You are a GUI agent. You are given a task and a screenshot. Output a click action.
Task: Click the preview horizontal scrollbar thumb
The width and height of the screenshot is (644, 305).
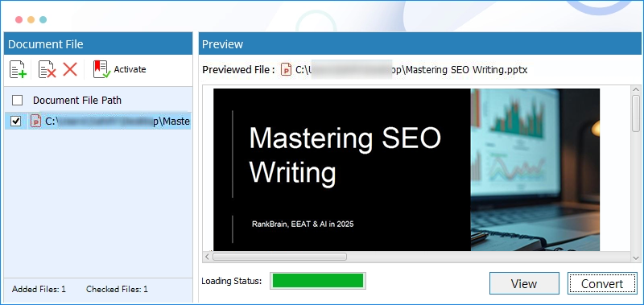279,257
